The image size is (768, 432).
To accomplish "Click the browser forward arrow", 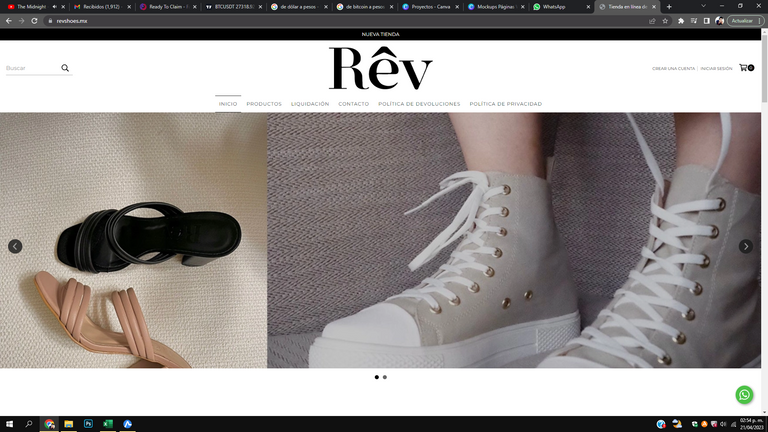I will pos(21,21).
